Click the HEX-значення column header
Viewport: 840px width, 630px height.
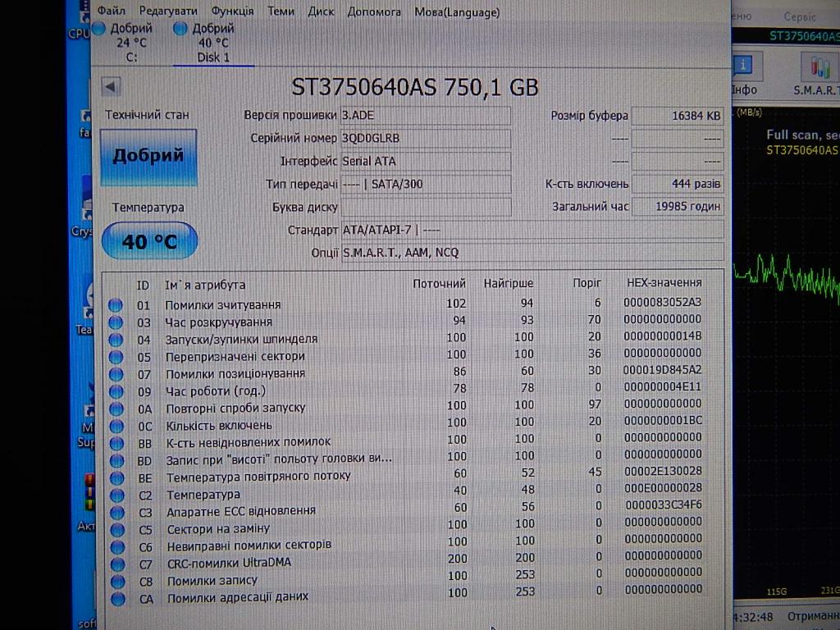coord(664,282)
